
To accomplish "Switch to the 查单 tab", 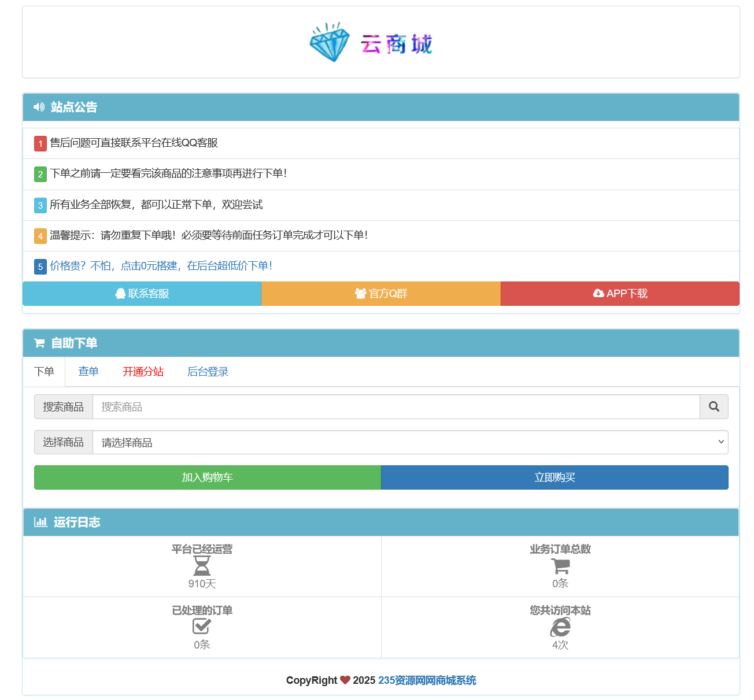I will (88, 372).
